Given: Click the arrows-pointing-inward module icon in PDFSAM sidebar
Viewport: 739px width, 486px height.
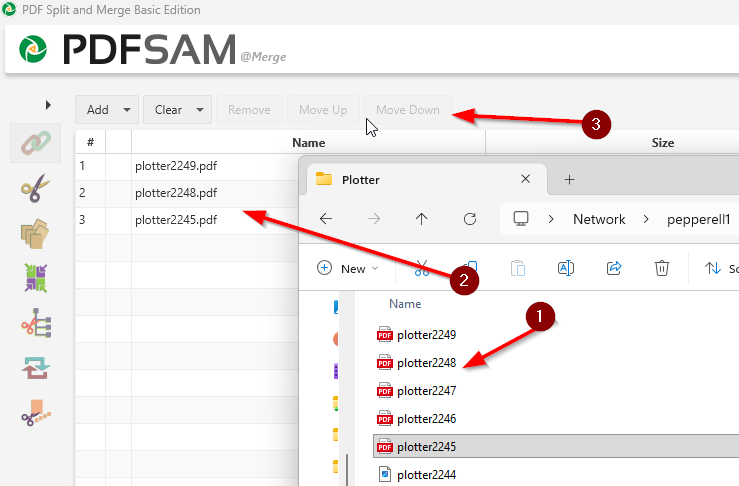Looking at the screenshot, I should pos(36,278).
